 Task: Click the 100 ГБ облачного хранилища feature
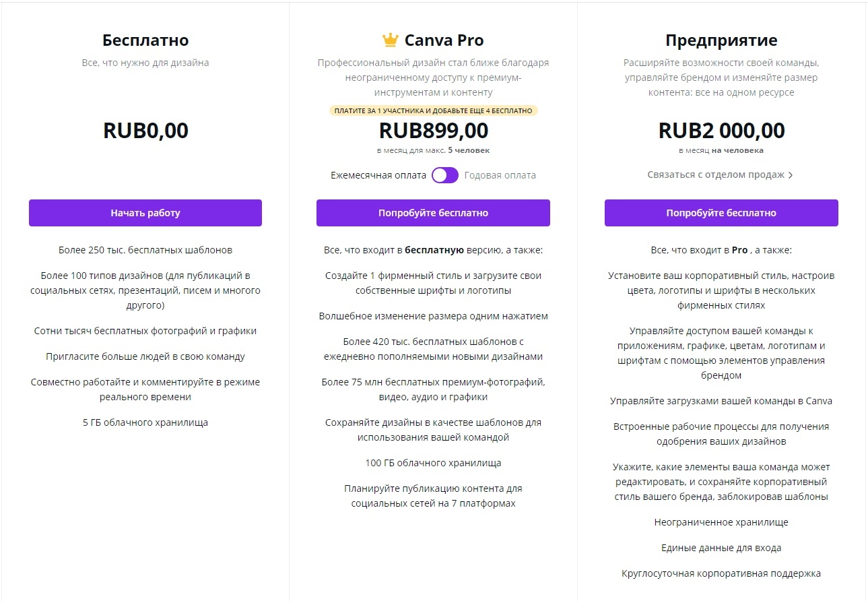tap(433, 464)
